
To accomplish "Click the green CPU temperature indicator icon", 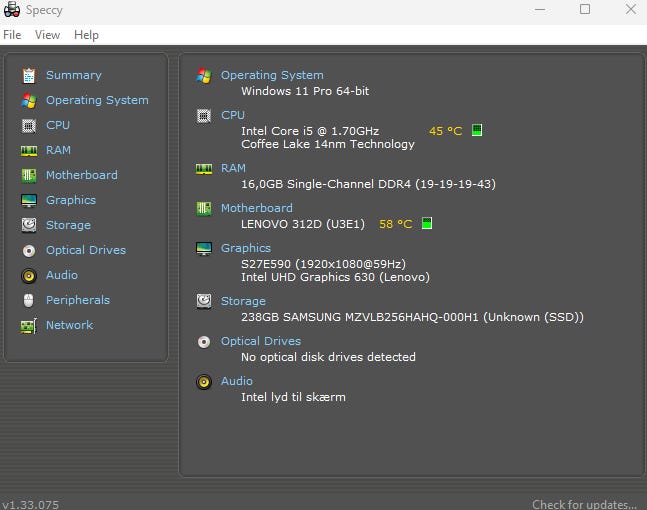I will pyautogui.click(x=477, y=130).
